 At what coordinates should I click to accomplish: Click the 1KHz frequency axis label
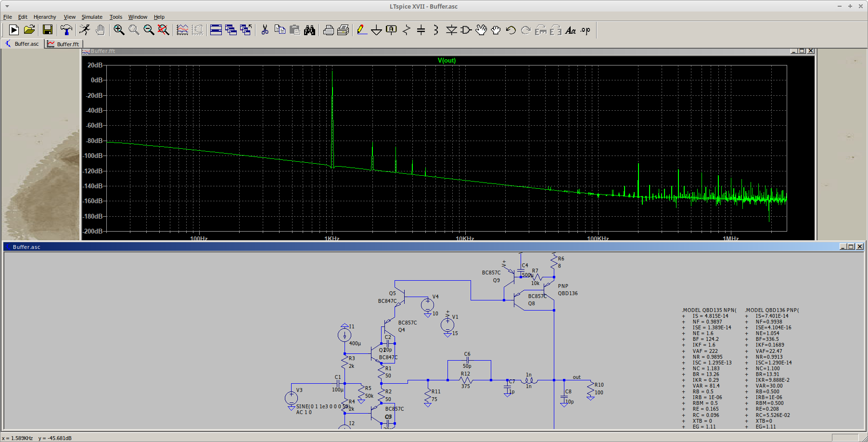click(x=332, y=238)
